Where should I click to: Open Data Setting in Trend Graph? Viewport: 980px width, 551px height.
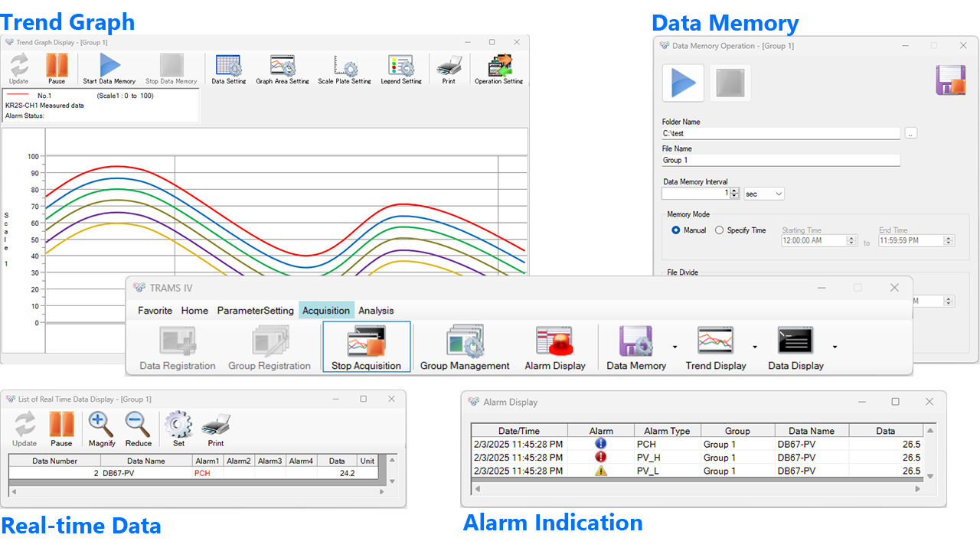(229, 68)
